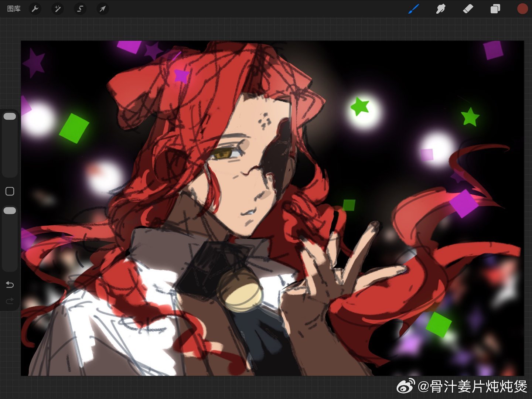Click the brush opacity slider handle
The height and width of the screenshot is (399, 532).
(x=10, y=211)
